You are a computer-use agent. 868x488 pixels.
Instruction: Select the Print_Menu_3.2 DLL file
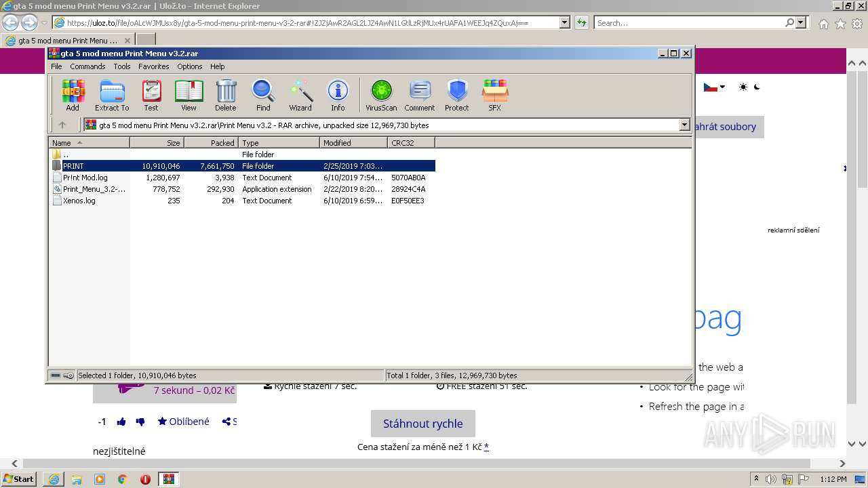[x=242, y=189]
